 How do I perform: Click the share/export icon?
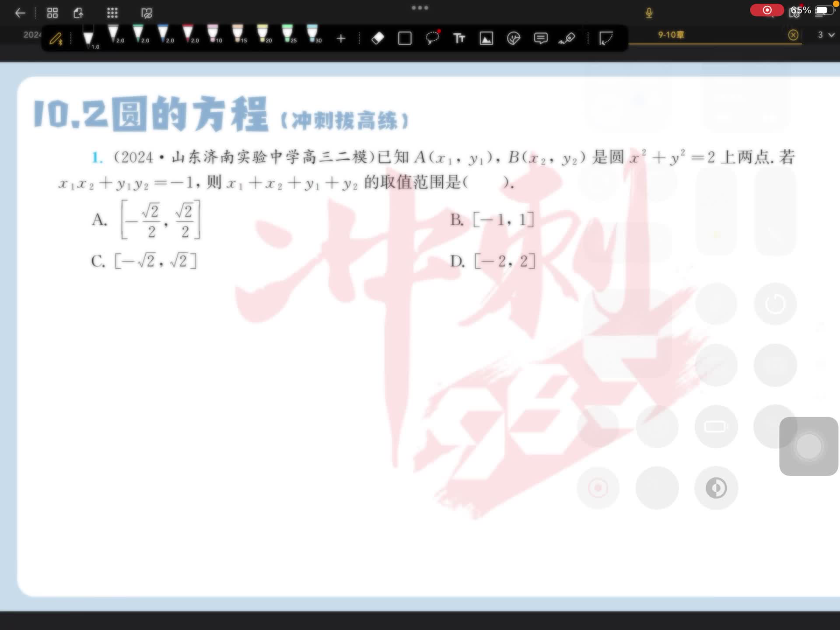[x=78, y=13]
